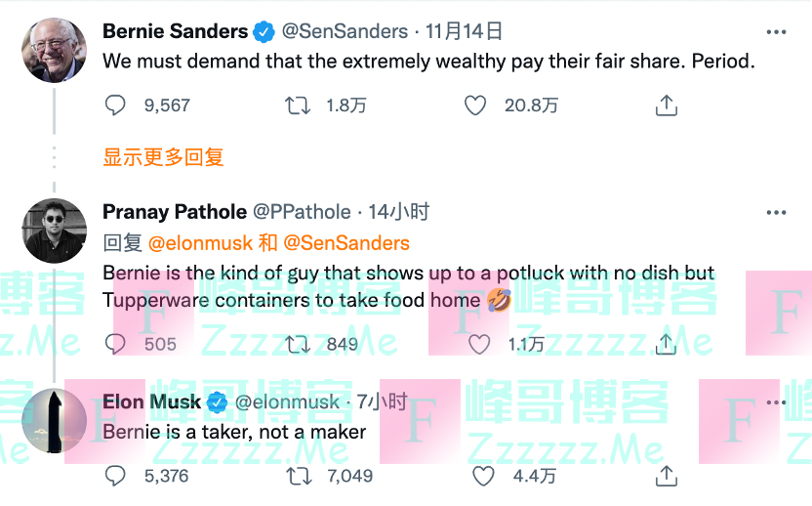Share Elon Musk's tweet
Viewport: 812px width, 506px height.
point(667,476)
